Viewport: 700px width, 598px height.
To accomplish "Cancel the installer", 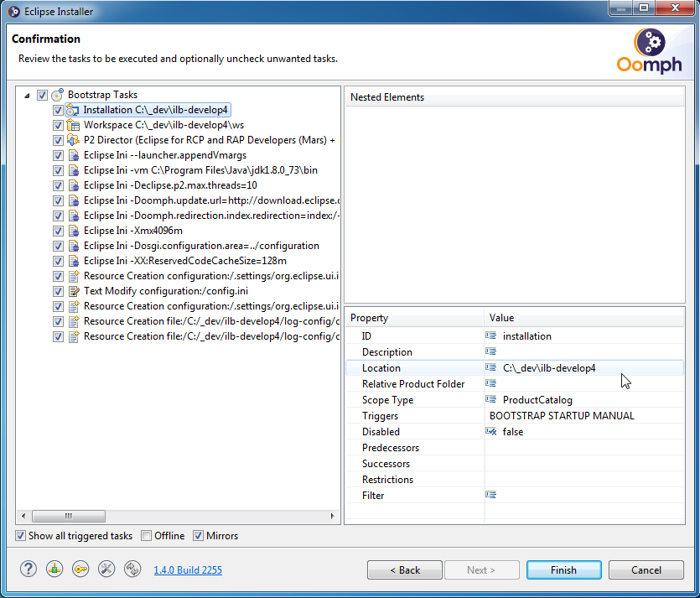I will coord(646,569).
